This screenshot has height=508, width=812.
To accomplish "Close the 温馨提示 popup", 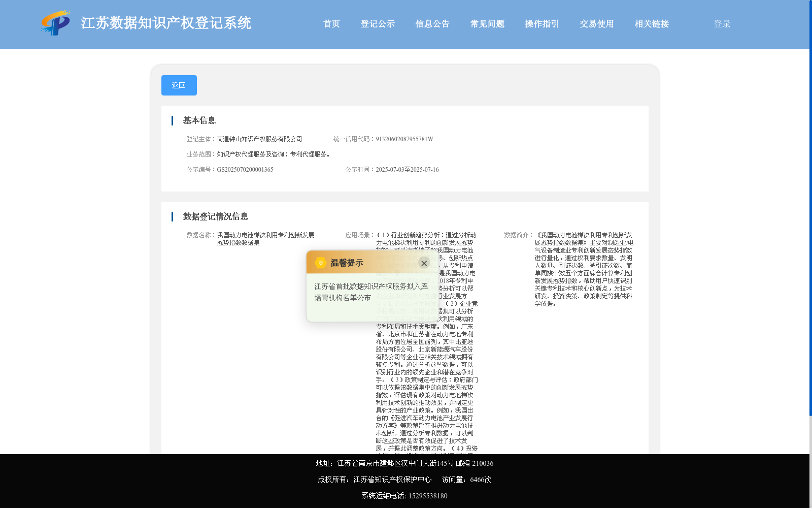I will (424, 263).
